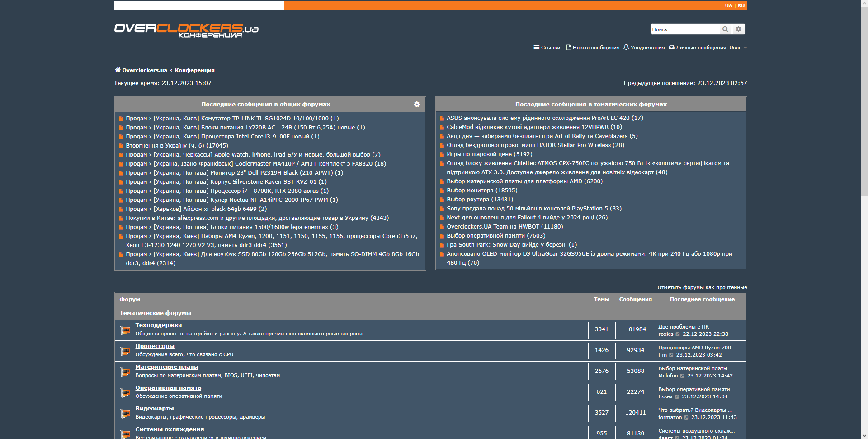868x439 pixels.
Task: Open Melofon user profile link
Action: pyautogui.click(x=668, y=376)
